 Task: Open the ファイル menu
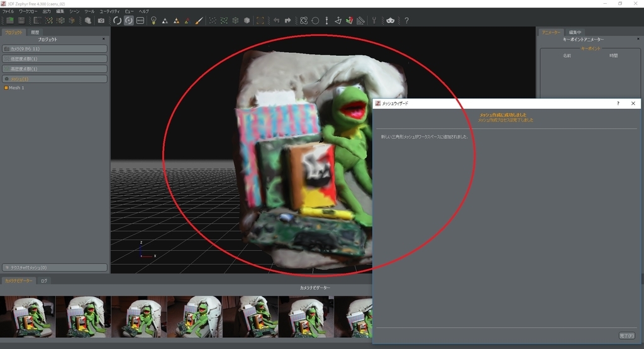pos(8,11)
